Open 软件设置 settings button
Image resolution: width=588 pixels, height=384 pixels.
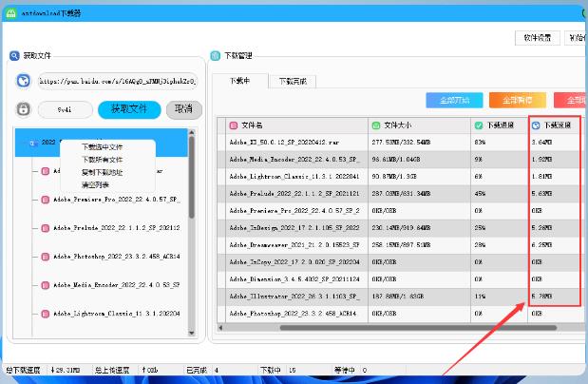(538, 38)
